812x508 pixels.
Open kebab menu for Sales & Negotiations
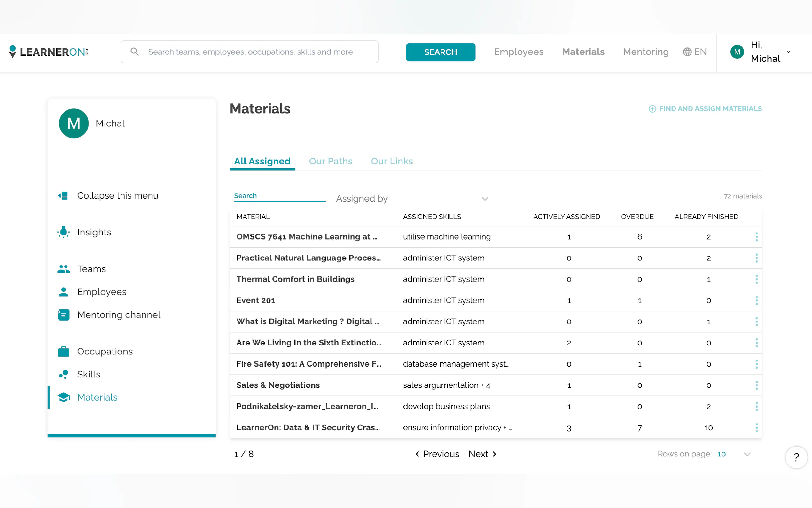click(756, 385)
